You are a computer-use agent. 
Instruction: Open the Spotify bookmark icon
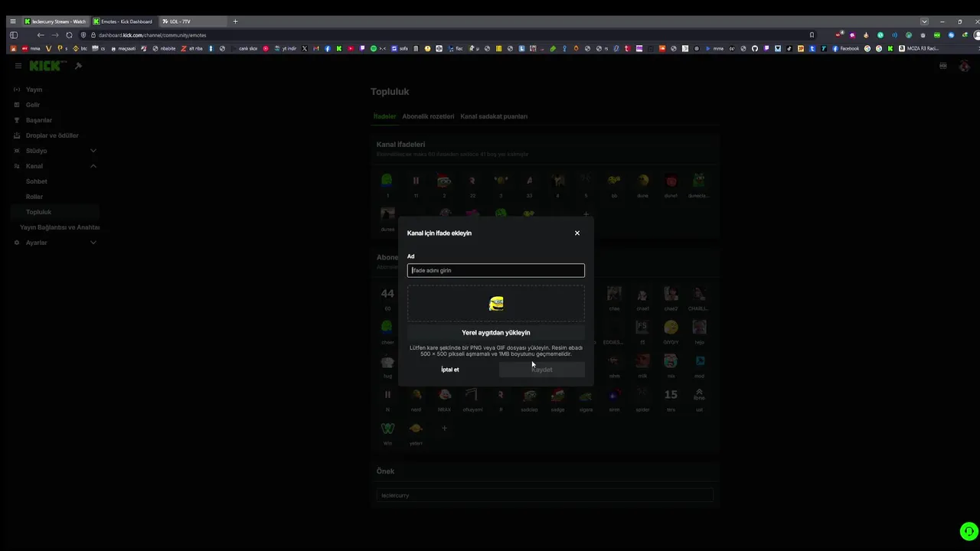(x=374, y=48)
